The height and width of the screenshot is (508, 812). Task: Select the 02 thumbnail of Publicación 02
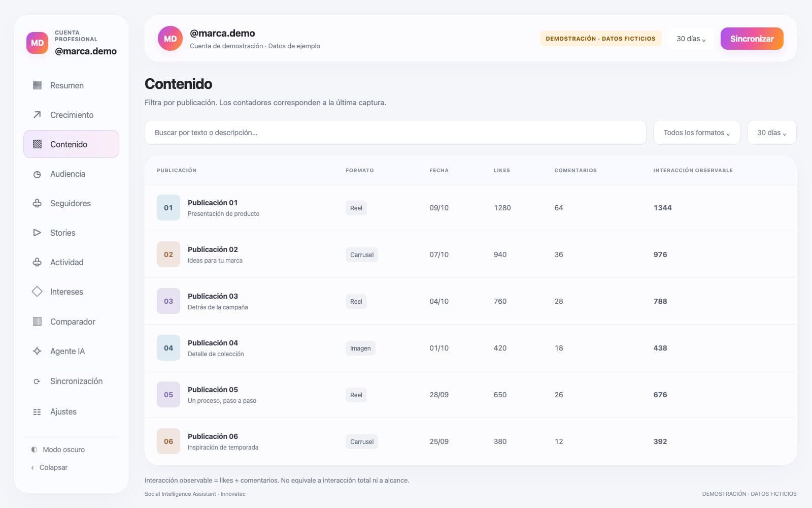[x=168, y=255]
